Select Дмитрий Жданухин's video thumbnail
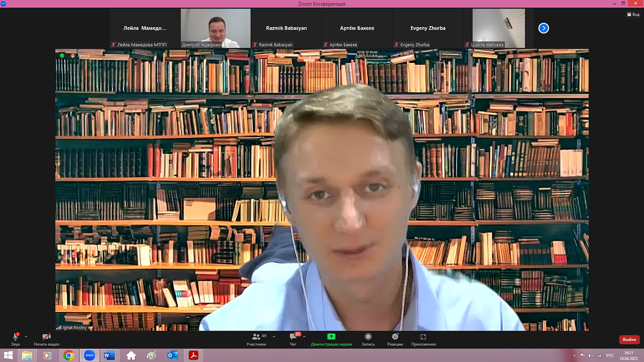Screen dimensions: 644x362 point(216,28)
